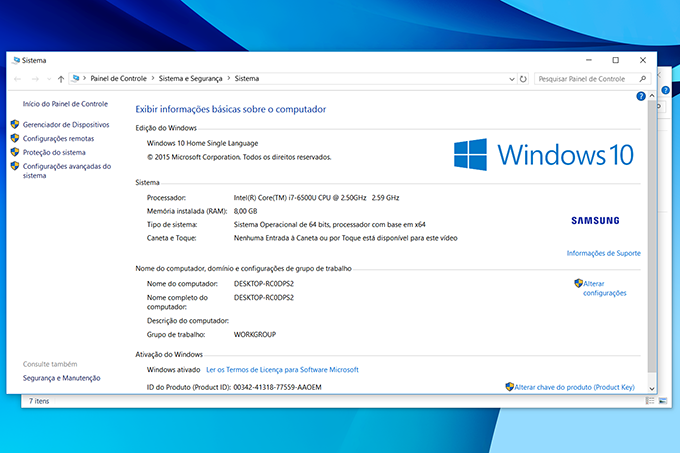The image size is (680, 453).
Task: Go up one level with up arrow
Action: [62, 78]
